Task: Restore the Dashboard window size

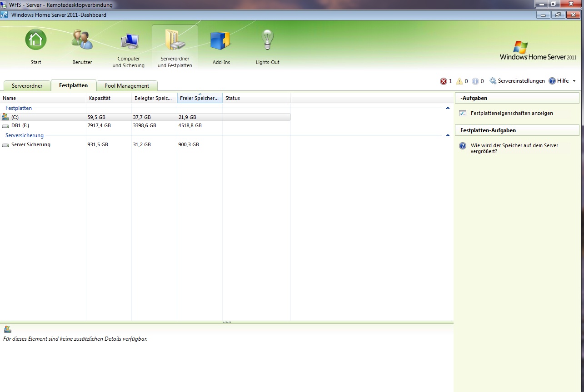Action: [x=559, y=15]
